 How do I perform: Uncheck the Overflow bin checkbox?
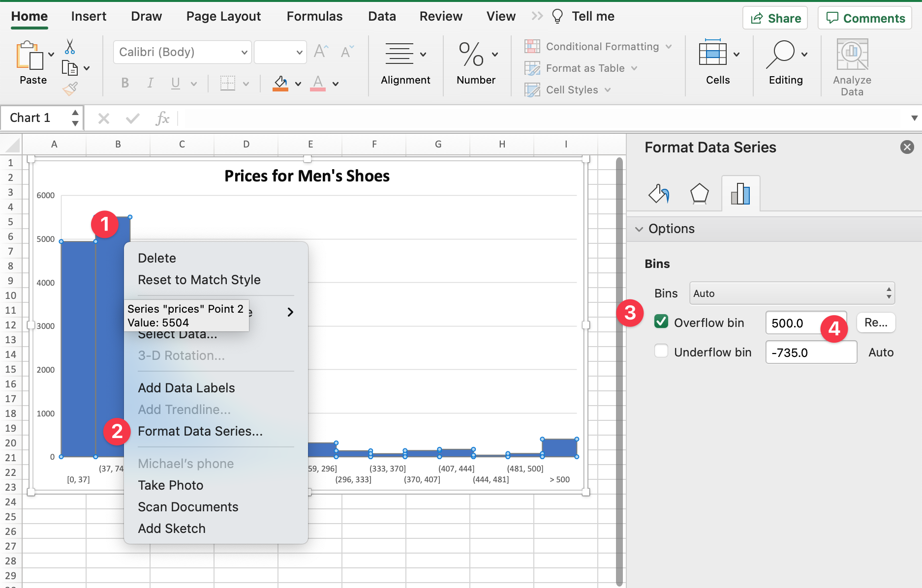pos(661,322)
